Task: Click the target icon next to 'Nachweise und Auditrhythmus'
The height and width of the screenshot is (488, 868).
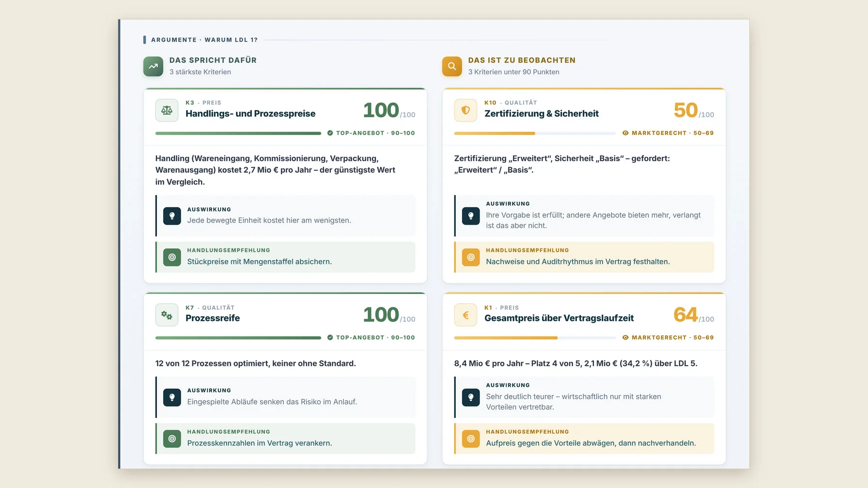Action: point(471,257)
